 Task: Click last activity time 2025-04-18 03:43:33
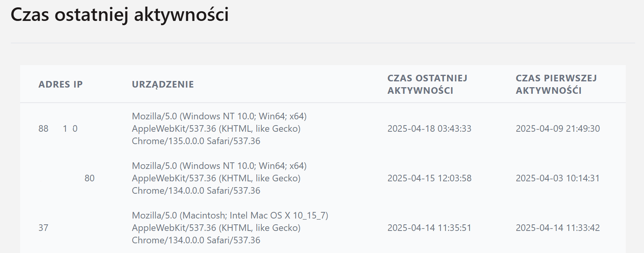(429, 129)
